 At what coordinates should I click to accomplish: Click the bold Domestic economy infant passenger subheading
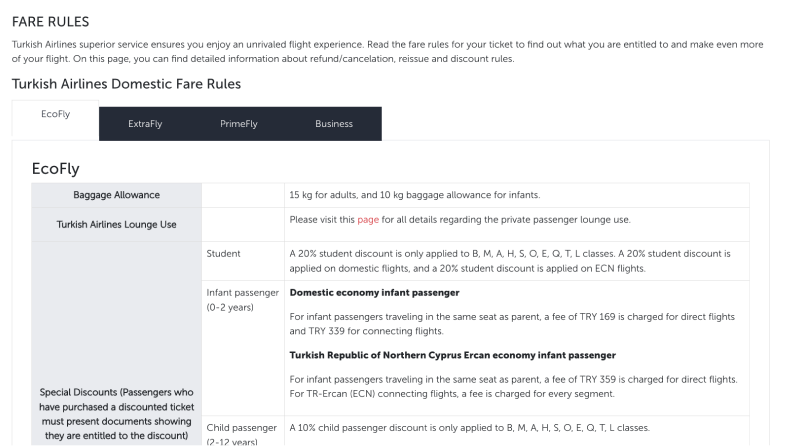click(x=374, y=292)
